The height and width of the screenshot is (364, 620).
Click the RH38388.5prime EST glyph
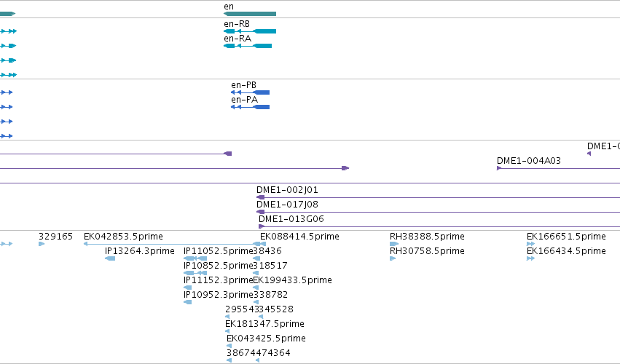tap(394, 244)
